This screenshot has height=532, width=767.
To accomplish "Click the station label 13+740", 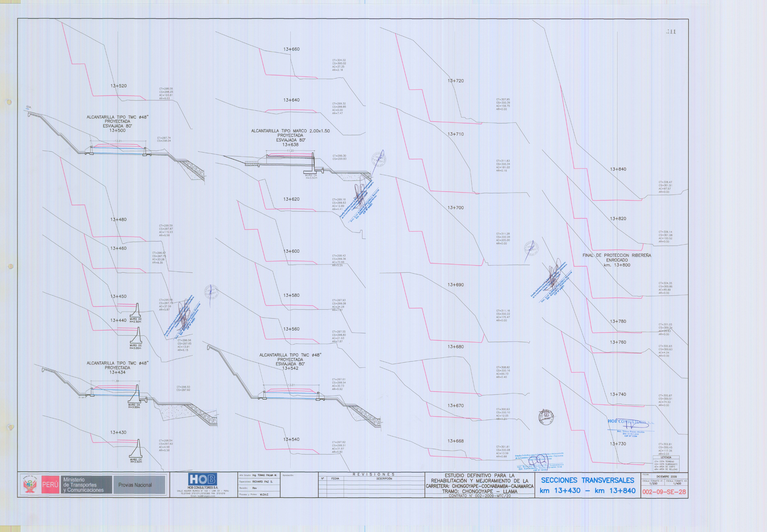I will (618, 394).
